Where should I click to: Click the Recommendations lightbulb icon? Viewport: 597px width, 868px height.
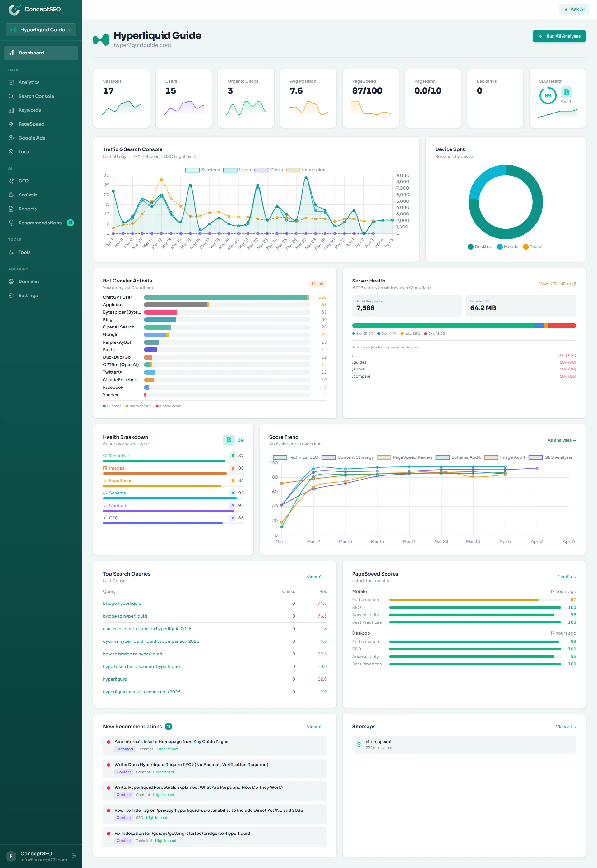click(x=11, y=223)
